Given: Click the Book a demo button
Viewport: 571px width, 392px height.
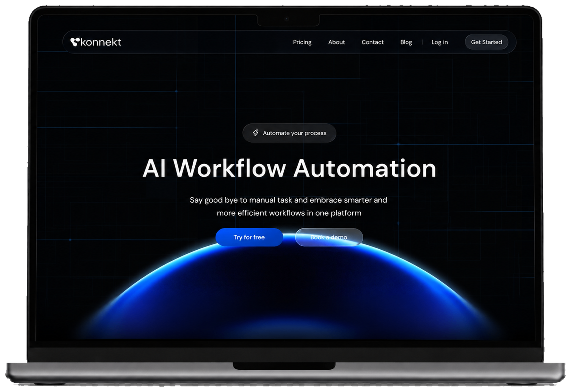Looking at the screenshot, I should [329, 237].
